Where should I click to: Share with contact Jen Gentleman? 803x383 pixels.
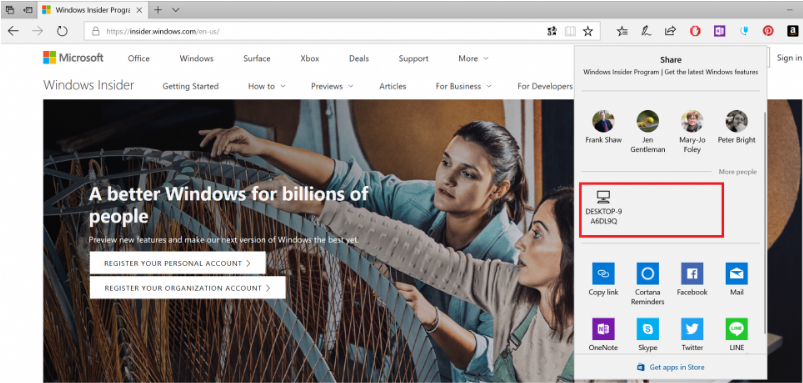[648, 132]
